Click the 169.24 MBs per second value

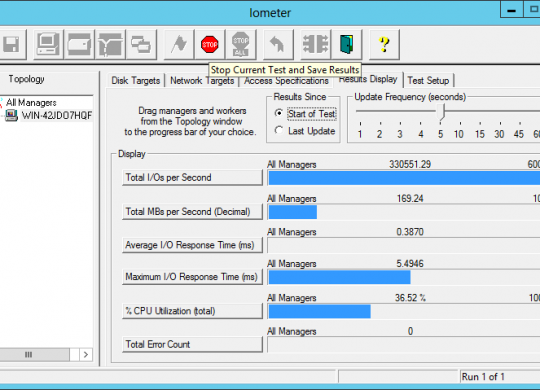[410, 198]
